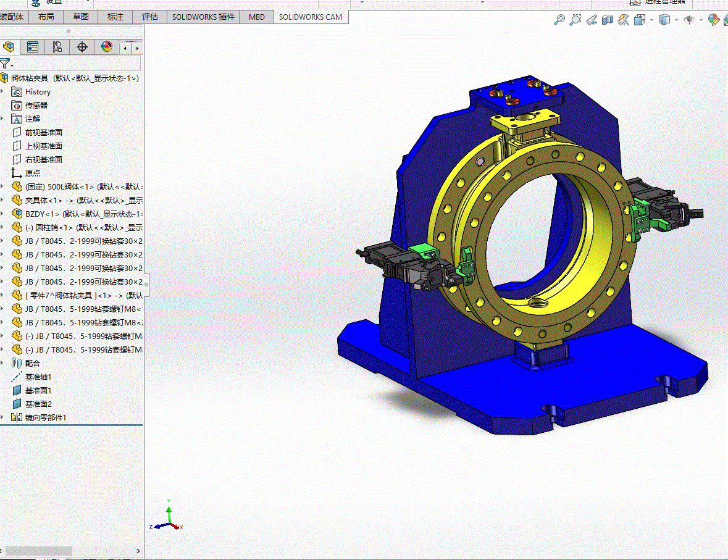This screenshot has height=560, width=728.
Task: Open Hide/Show Items dropdown arrow
Action: [701, 20]
